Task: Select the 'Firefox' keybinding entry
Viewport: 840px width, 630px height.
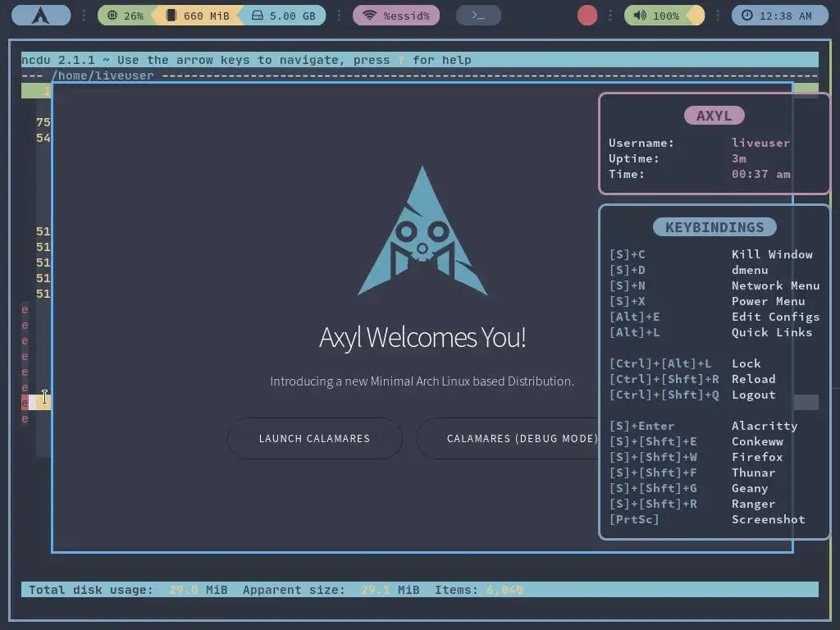Action: [x=757, y=457]
